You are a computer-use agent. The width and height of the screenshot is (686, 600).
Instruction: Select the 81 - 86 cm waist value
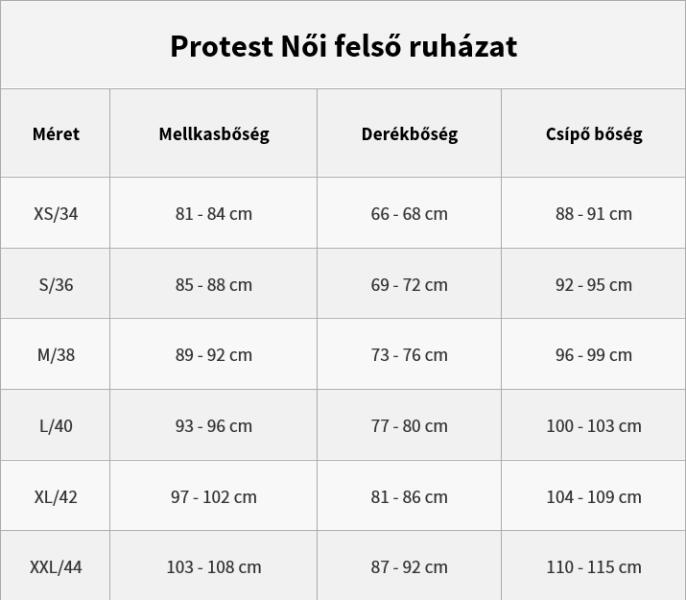410,497
